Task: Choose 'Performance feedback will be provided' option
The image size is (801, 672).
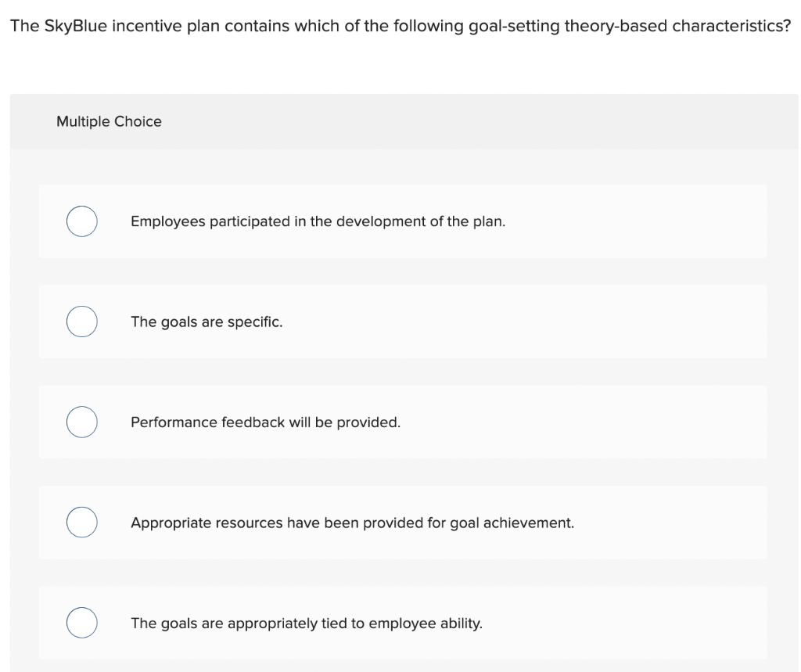Action: point(265,422)
